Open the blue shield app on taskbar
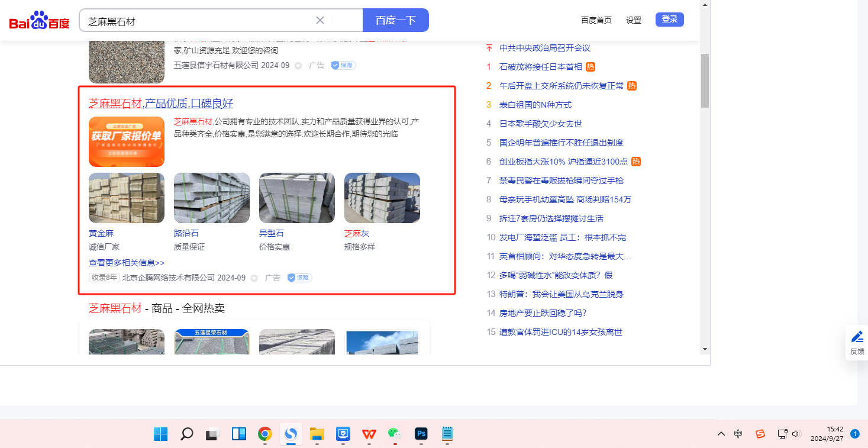Image resolution: width=868 pixels, height=448 pixels. (343, 434)
